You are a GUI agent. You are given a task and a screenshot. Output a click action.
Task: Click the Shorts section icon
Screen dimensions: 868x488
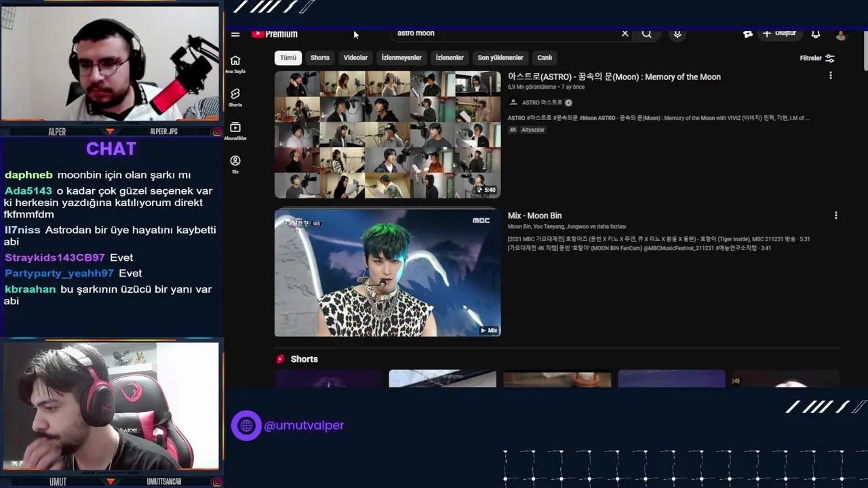click(280, 359)
